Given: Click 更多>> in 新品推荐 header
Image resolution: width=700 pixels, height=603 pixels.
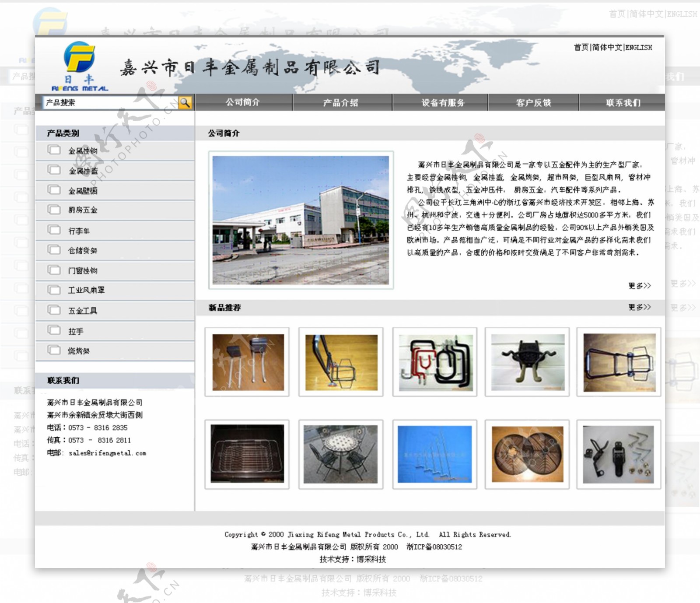Looking at the screenshot, I should click(x=640, y=307).
